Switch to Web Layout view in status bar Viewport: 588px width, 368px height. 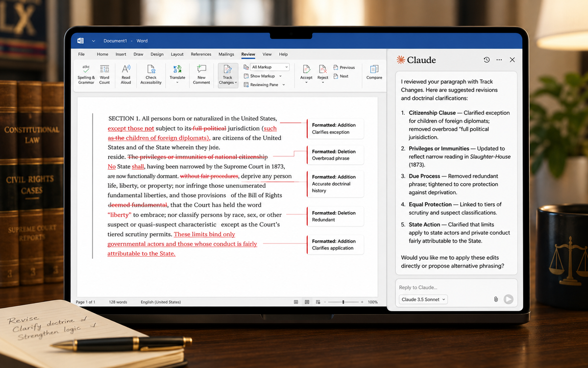(x=318, y=302)
